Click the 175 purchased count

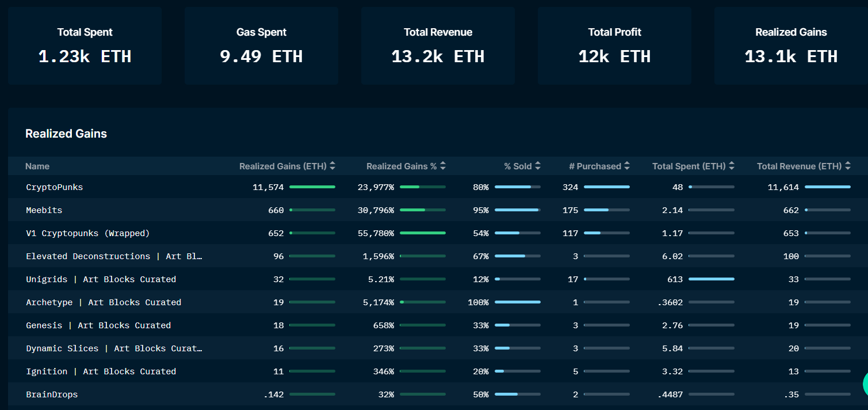(x=571, y=210)
